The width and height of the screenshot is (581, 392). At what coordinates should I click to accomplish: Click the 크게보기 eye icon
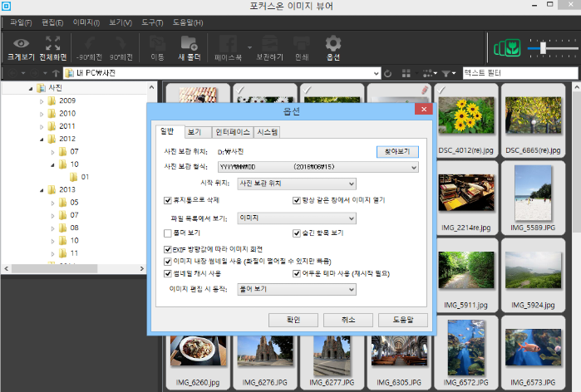21,44
